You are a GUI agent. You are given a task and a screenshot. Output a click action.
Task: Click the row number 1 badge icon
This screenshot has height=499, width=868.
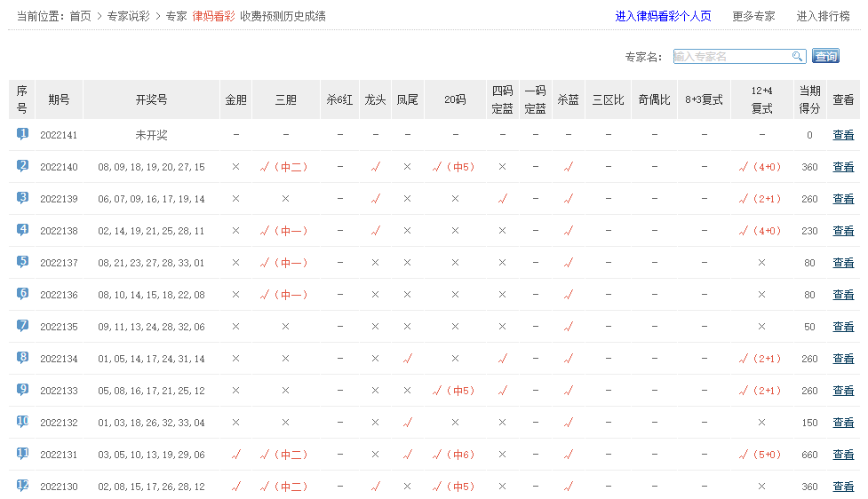click(x=22, y=134)
